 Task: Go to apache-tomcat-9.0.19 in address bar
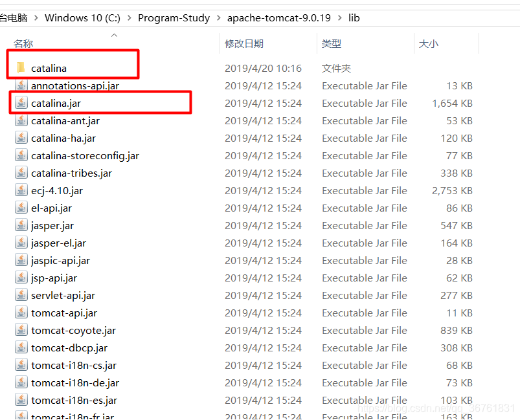pyautogui.click(x=279, y=18)
